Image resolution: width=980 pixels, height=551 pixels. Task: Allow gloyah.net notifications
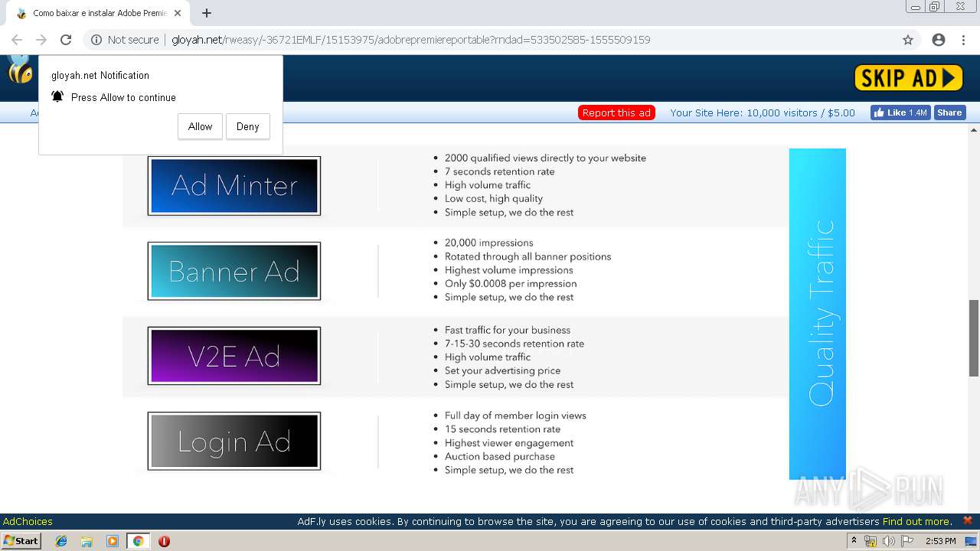click(x=200, y=126)
